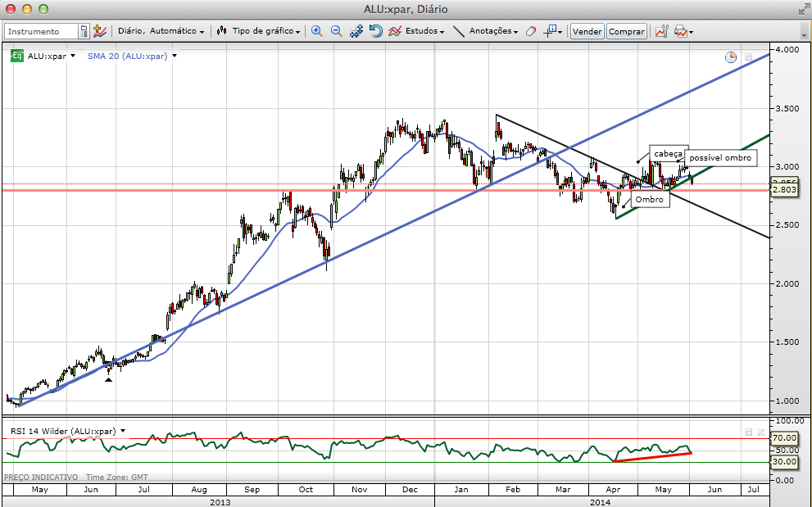Click the macOS green zoom window button

tap(43, 9)
